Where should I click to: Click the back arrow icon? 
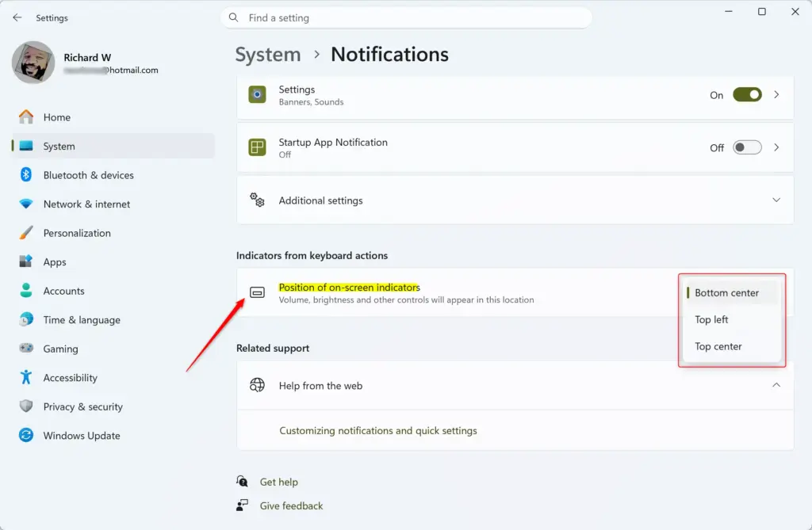click(17, 17)
